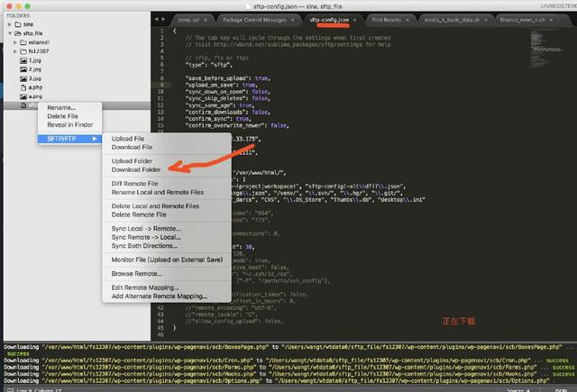
Task: Click the folder icon next to fs12307
Action: (23, 51)
